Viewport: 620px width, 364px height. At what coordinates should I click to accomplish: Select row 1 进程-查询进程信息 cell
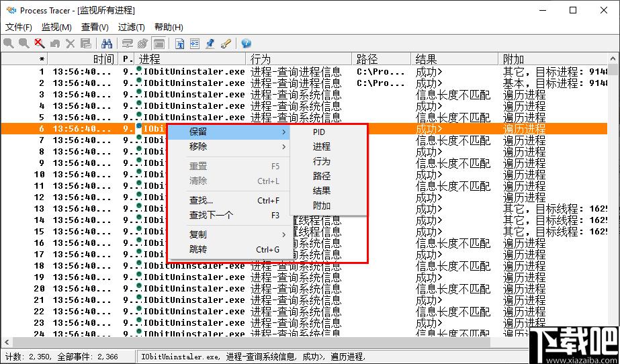click(296, 72)
